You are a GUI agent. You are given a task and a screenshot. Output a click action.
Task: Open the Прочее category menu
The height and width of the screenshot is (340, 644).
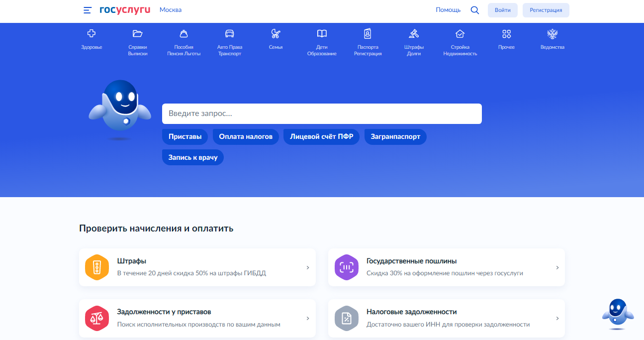click(x=506, y=40)
